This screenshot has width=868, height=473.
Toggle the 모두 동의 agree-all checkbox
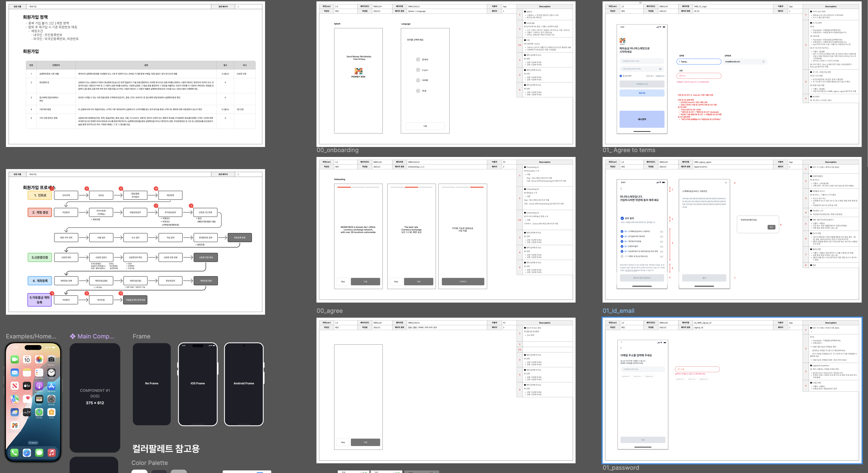(622, 218)
